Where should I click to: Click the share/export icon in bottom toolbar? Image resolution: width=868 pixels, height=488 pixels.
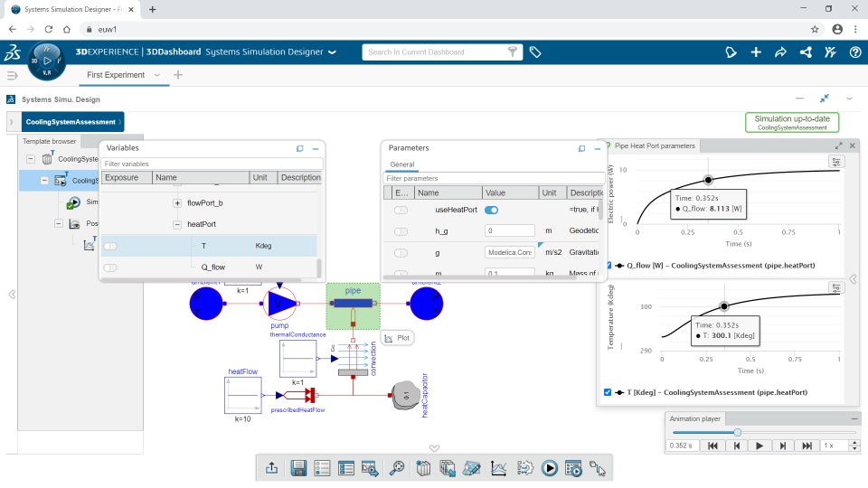point(271,468)
